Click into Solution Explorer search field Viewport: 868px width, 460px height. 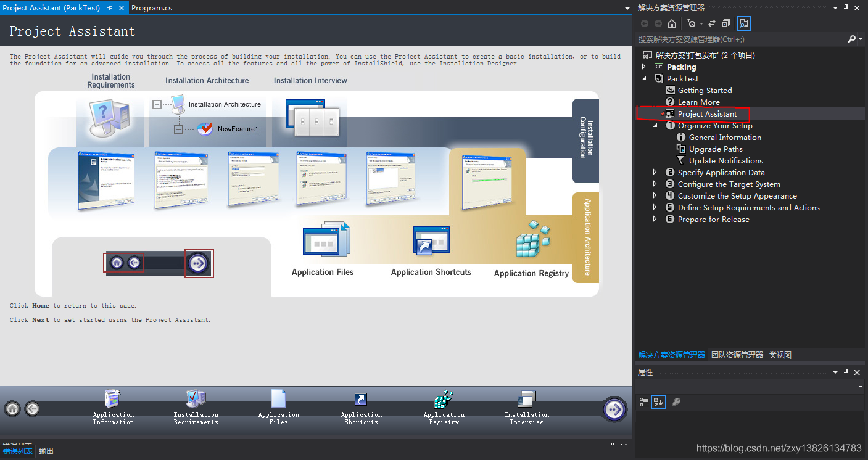pos(740,39)
